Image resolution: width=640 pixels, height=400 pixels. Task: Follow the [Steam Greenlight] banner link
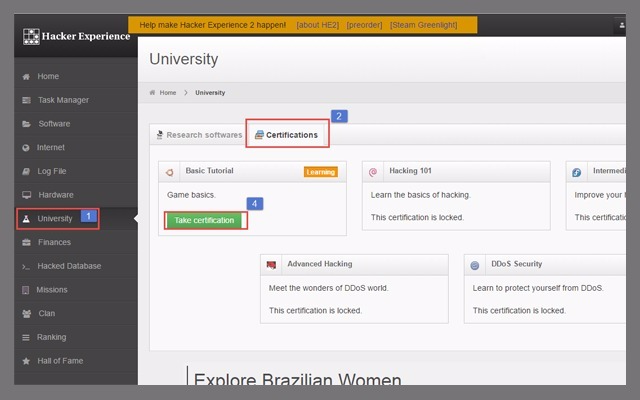point(423,25)
